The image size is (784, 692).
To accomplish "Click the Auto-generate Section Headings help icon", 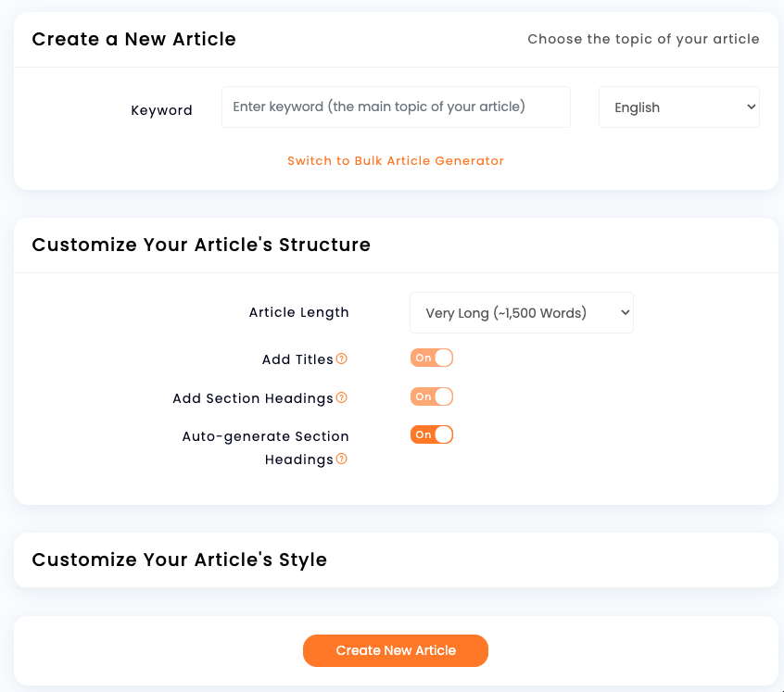I will [x=342, y=459].
